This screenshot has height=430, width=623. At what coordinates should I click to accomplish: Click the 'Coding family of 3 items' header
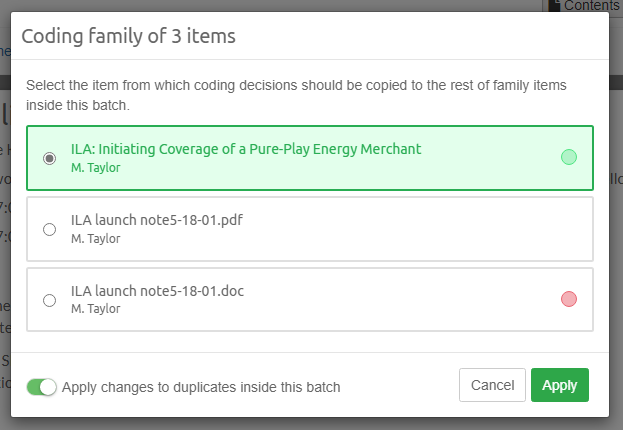129,37
